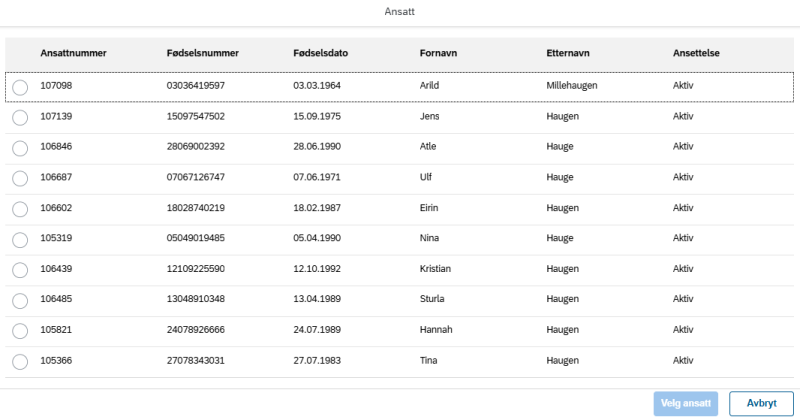Screen dimensions: 800x417
Task: Click birth date 12.10.1992
Action: (317, 268)
